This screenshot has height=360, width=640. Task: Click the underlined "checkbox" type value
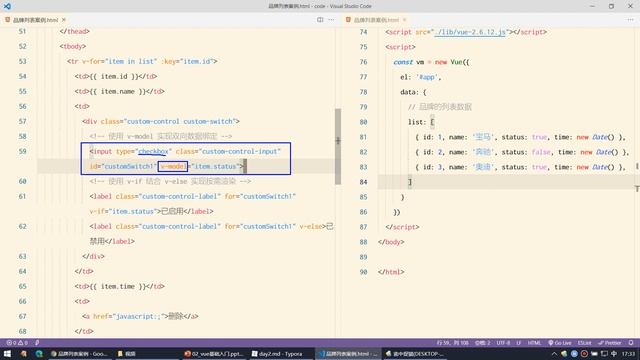pos(153,151)
